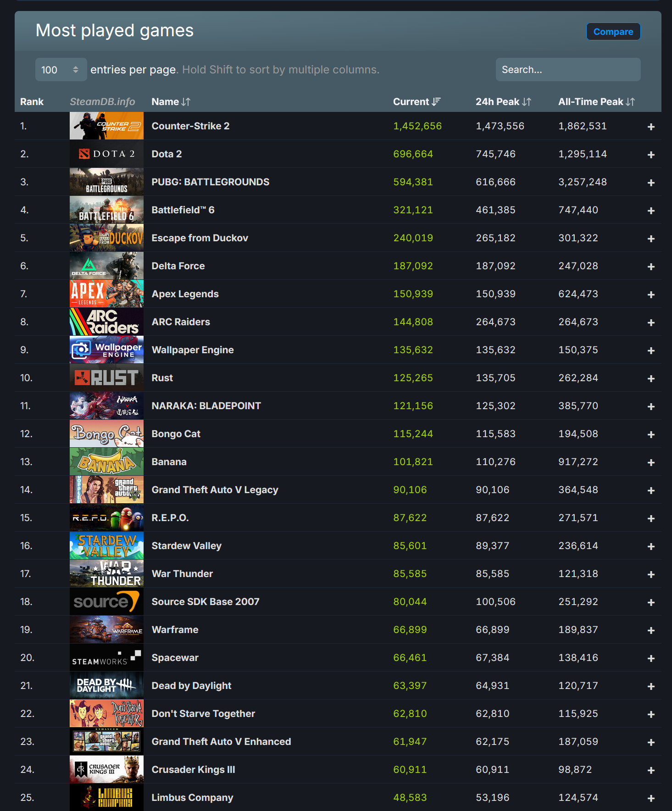Sort by 24h Peak column

pos(503,102)
